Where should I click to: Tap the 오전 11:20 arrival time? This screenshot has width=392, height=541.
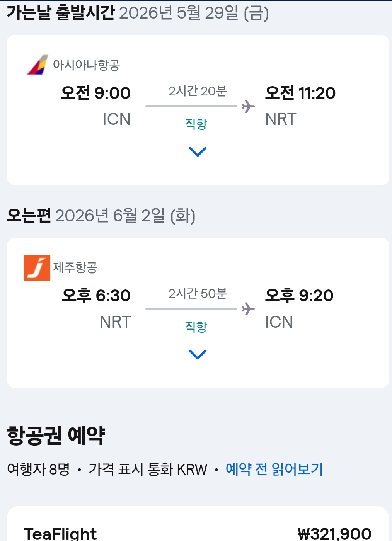[x=300, y=93]
